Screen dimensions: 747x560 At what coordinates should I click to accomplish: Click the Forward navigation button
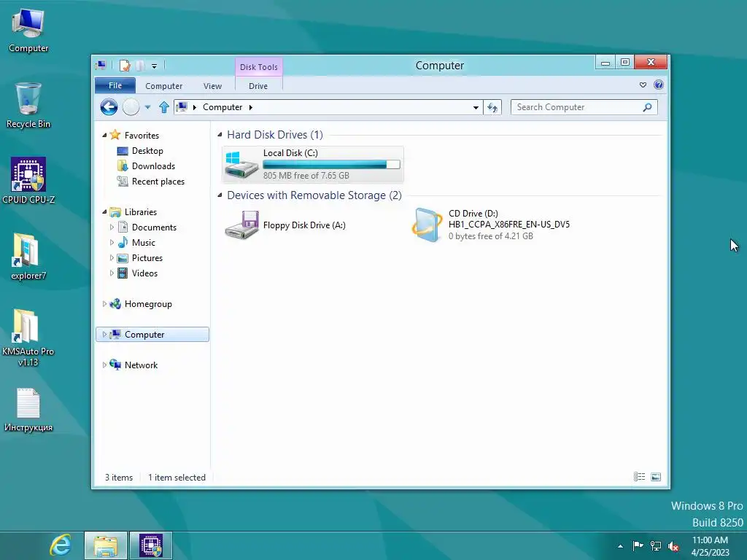(131, 107)
